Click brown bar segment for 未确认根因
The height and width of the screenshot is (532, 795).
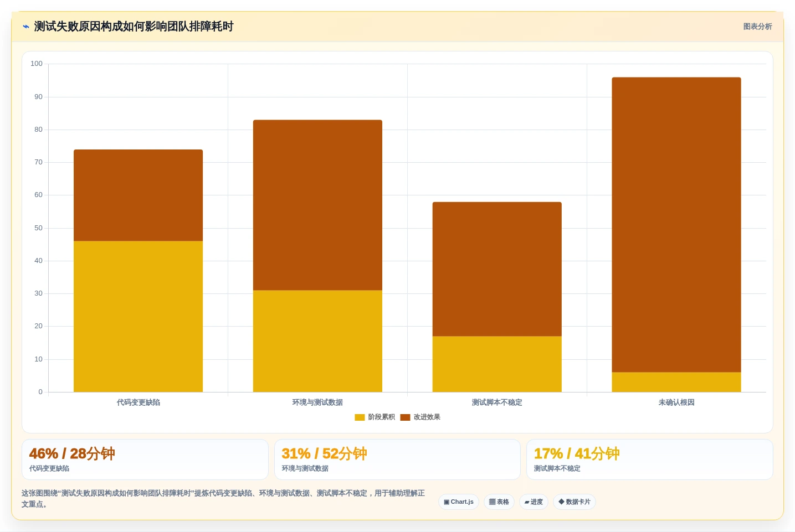coord(676,225)
